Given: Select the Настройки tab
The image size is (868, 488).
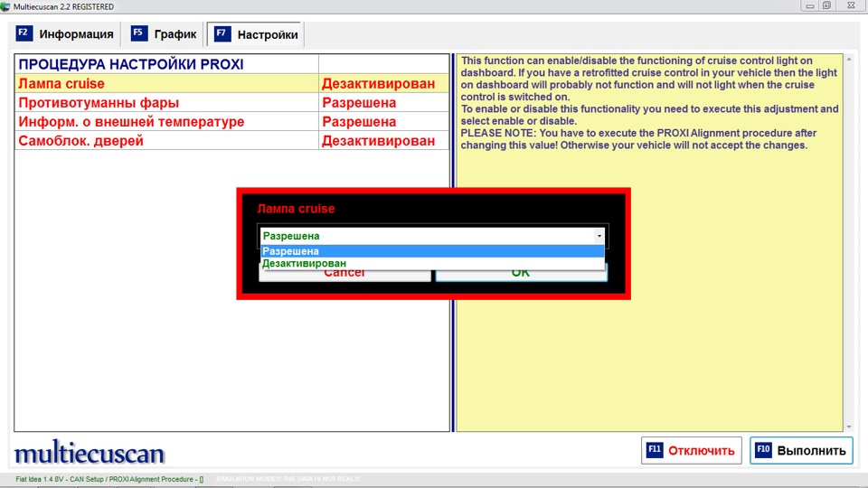Looking at the screenshot, I should click(x=256, y=34).
